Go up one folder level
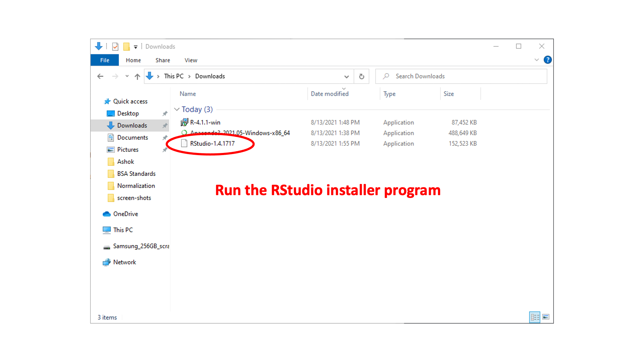This screenshot has width=644, height=362. pos(137,76)
